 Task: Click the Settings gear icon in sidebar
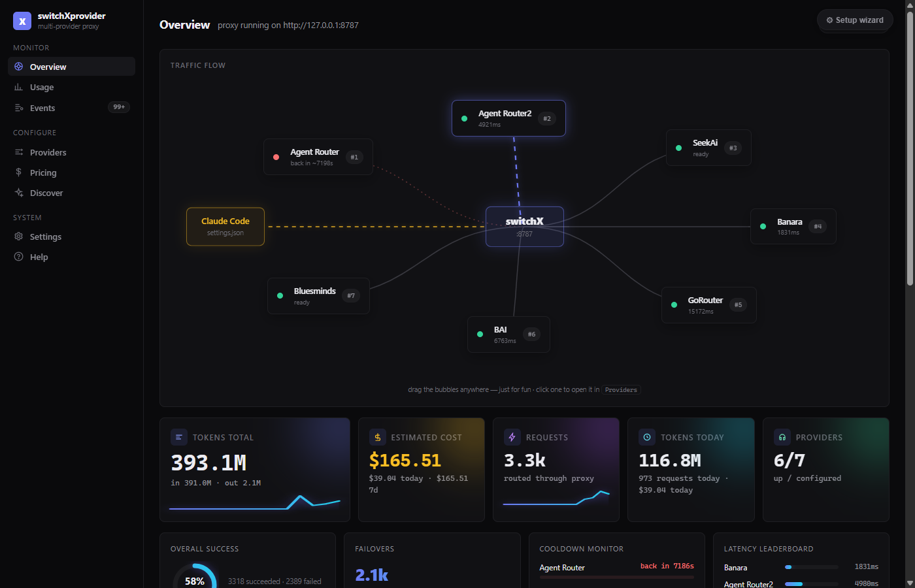click(x=19, y=237)
